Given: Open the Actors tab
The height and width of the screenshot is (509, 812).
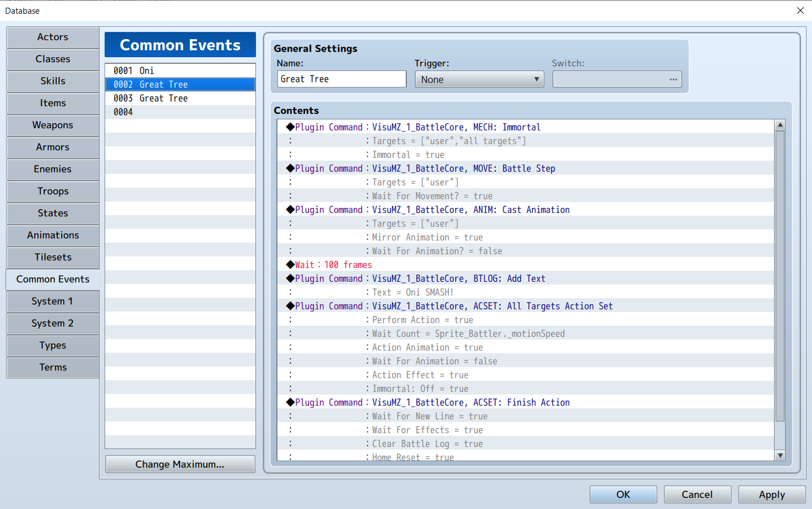Looking at the screenshot, I should [x=53, y=37].
